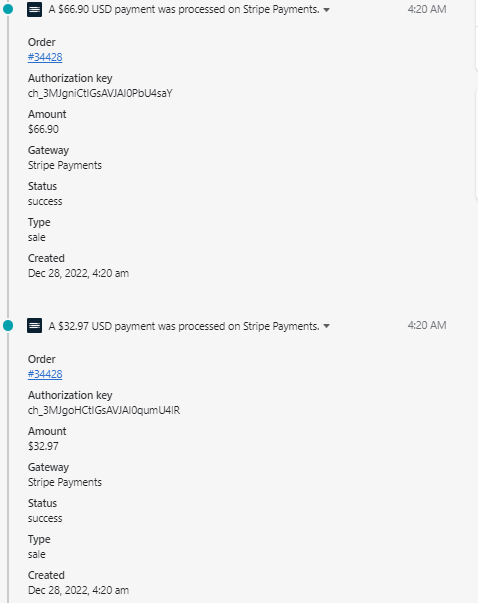The height and width of the screenshot is (603, 478).
Task: Select the $32.97 USD payment processed heading
Action: (184, 326)
